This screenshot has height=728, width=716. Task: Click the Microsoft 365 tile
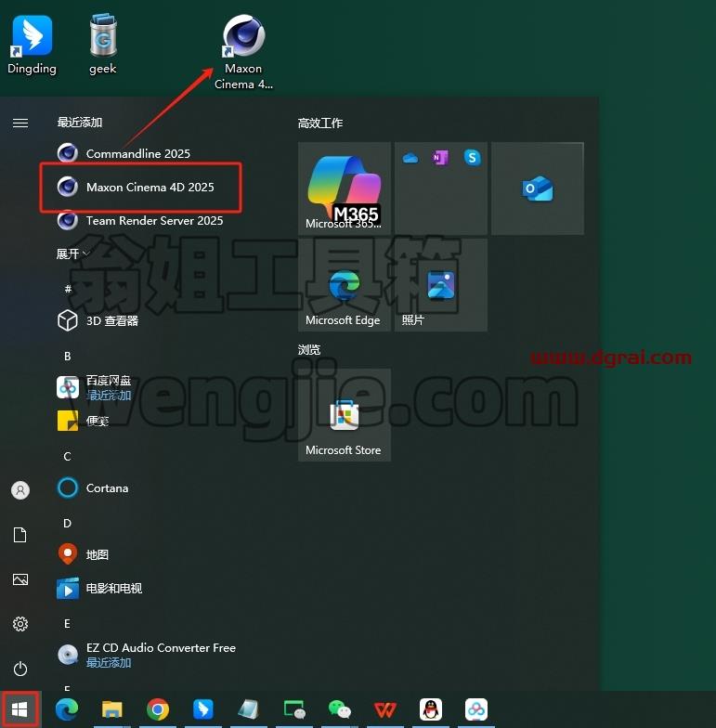pos(344,188)
